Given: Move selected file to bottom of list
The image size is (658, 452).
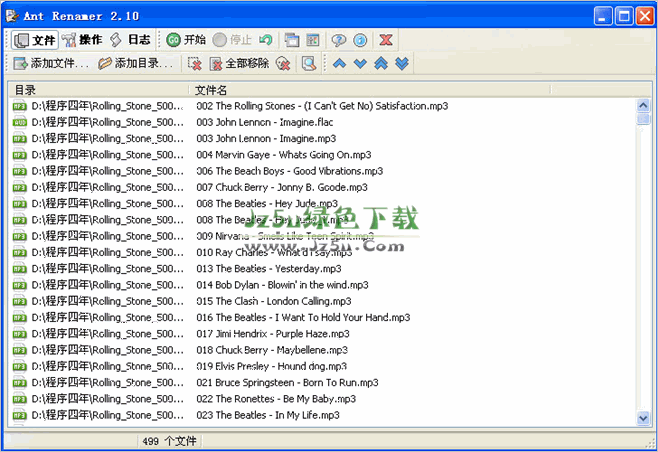Looking at the screenshot, I should (402, 63).
